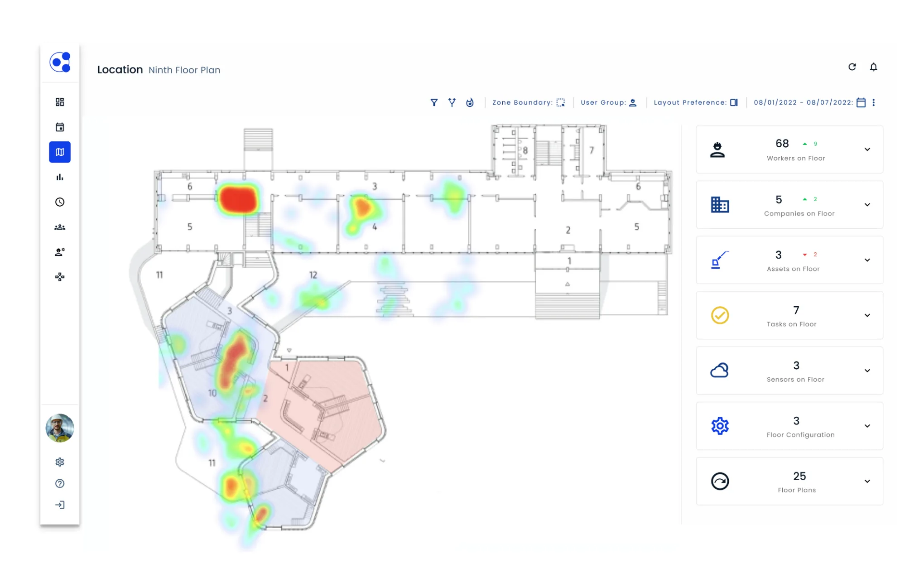Open the dashboard grid sidebar icon
924x568 pixels.
pyautogui.click(x=60, y=102)
